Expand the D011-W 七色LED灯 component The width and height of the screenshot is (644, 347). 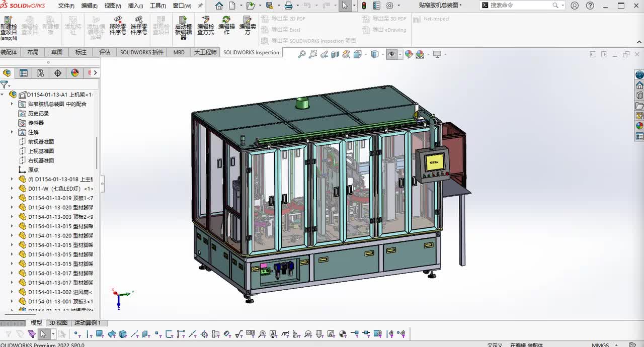12,189
